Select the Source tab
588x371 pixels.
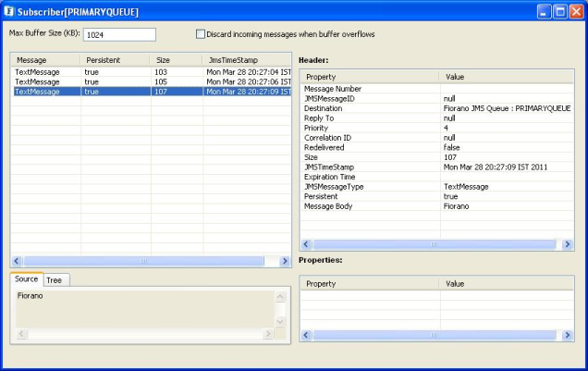pyautogui.click(x=27, y=279)
